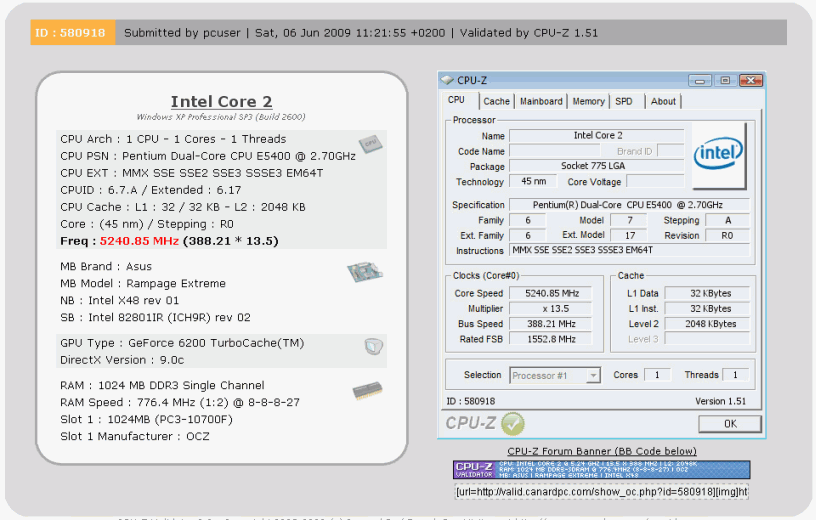This screenshot has width=816, height=520.
Task: Click the L1 Inst. 32 KBytes field
Action: (x=707, y=309)
